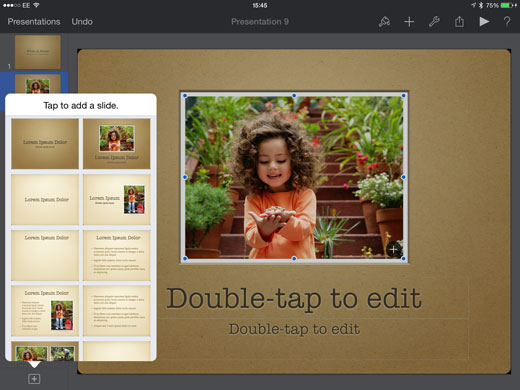Play the slideshow
Image resolution: width=520 pixels, height=390 pixels.
[x=484, y=22]
